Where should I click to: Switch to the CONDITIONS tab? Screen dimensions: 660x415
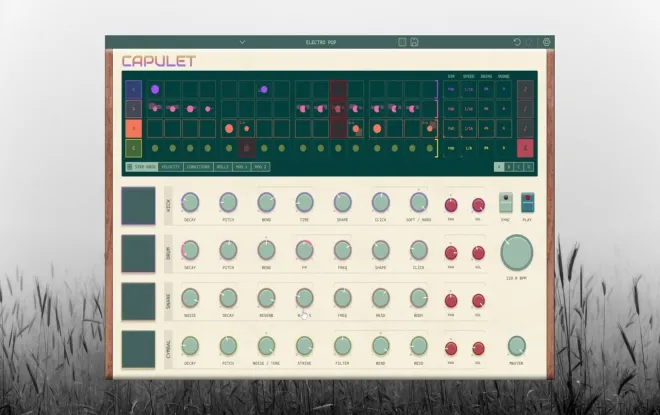(198, 167)
